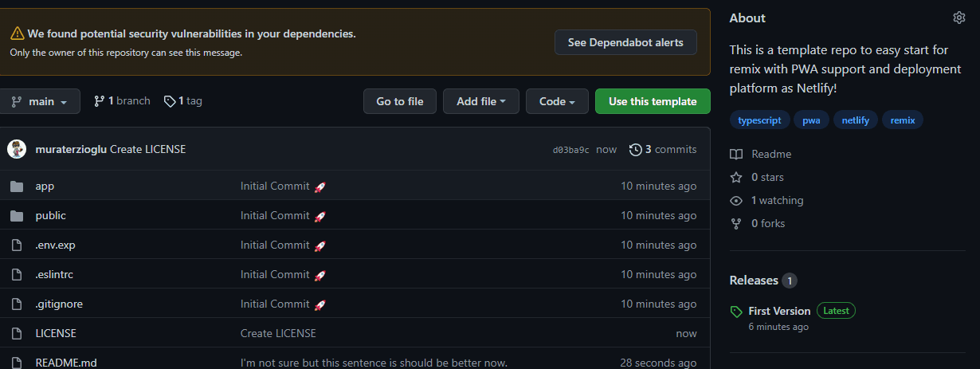Screen dimensions: 980x369
Task: Click muraterzioglu's avatar image
Action: tap(17, 149)
